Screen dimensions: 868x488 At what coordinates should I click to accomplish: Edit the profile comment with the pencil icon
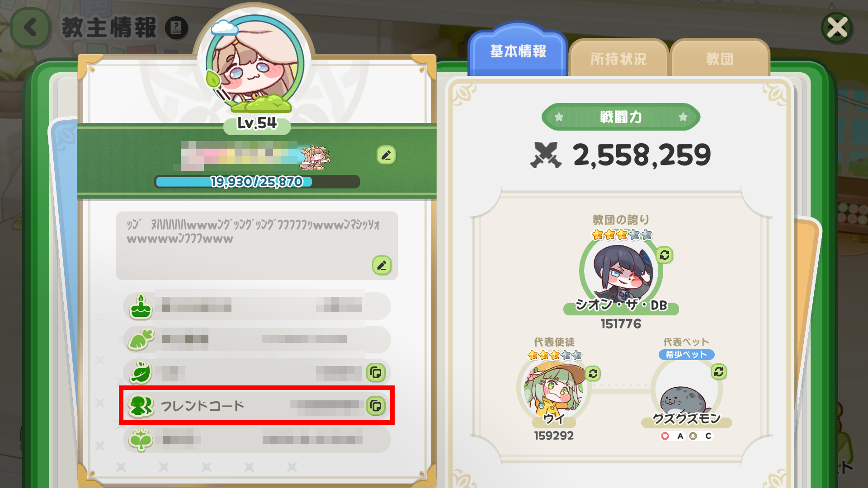click(x=382, y=265)
